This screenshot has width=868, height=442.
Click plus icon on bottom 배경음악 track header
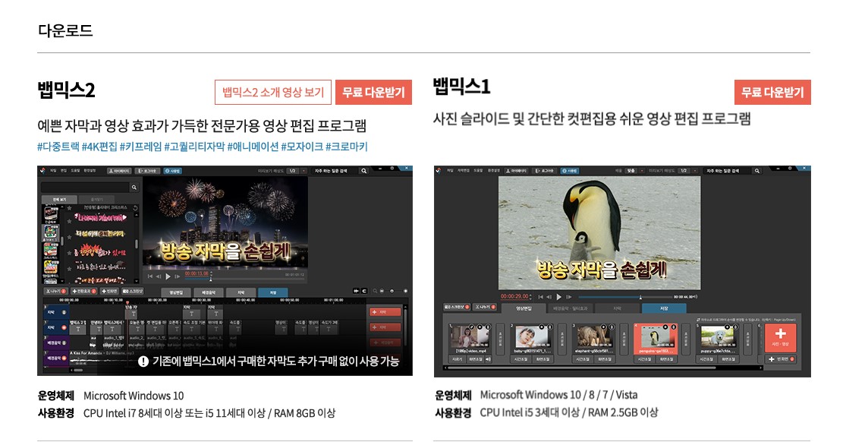click(x=64, y=358)
